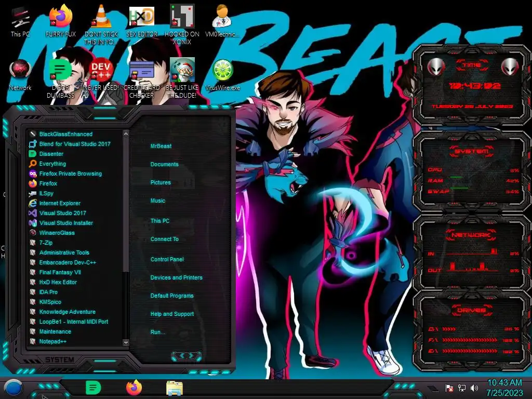Screen dimensions: 532x399
Task: Open the VLC cone desktop shortcut
Action: point(101,25)
